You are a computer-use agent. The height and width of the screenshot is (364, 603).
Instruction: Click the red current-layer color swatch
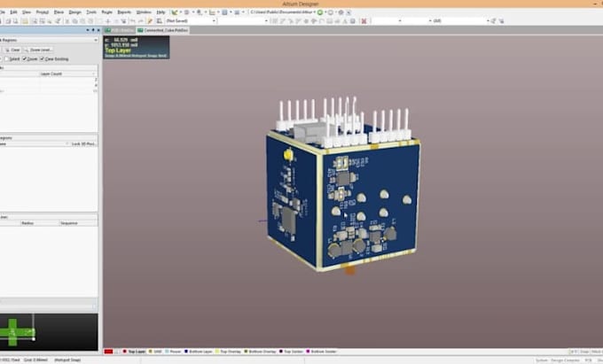[x=108, y=352]
